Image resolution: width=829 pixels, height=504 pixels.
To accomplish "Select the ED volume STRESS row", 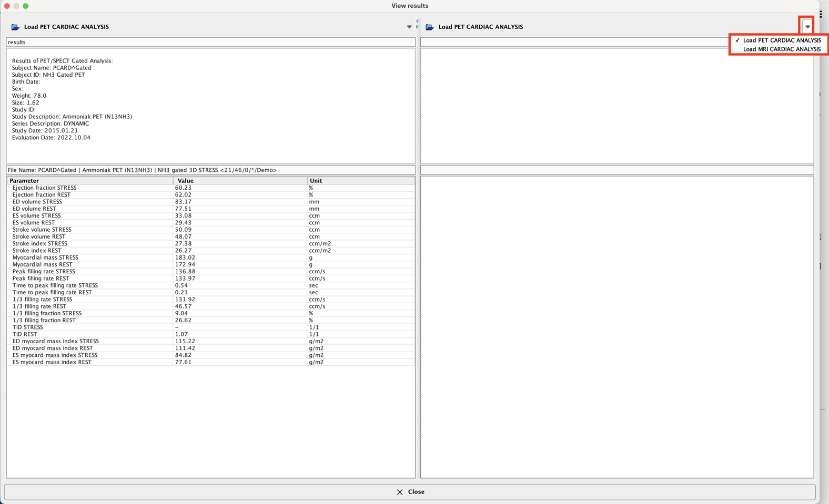I will tap(210, 202).
